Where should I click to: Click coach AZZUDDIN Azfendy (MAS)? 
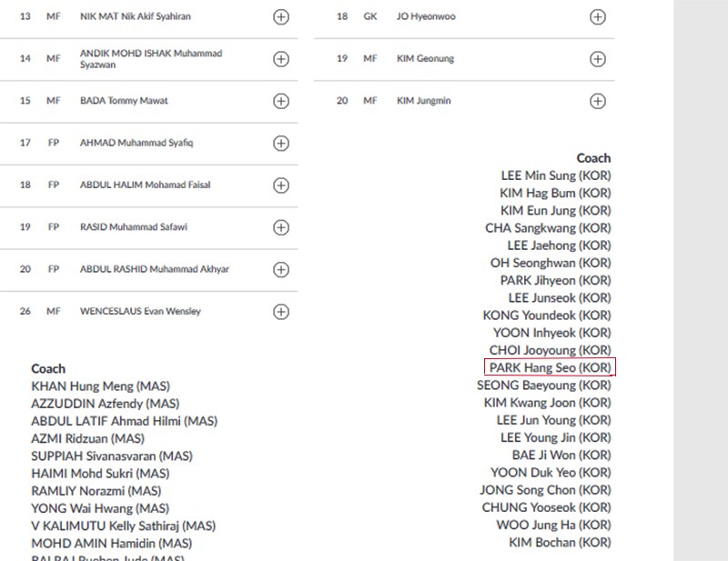pos(105,404)
